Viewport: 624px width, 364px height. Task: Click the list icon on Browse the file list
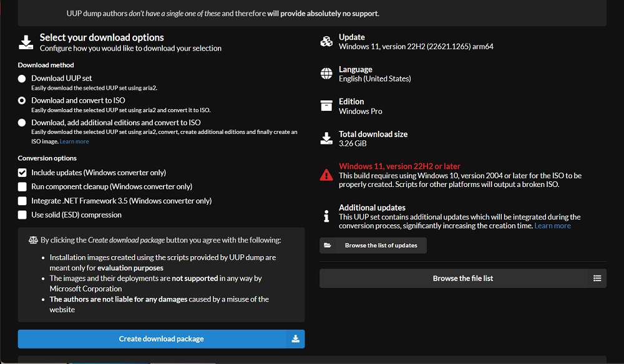tap(597, 279)
